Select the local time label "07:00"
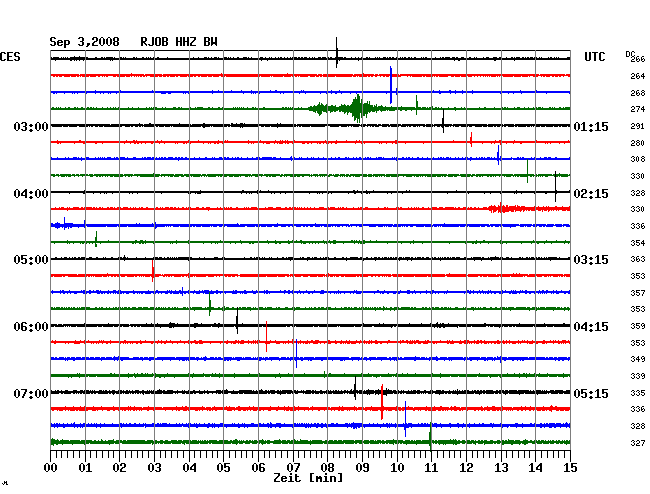The image size is (650, 494). coord(31,393)
